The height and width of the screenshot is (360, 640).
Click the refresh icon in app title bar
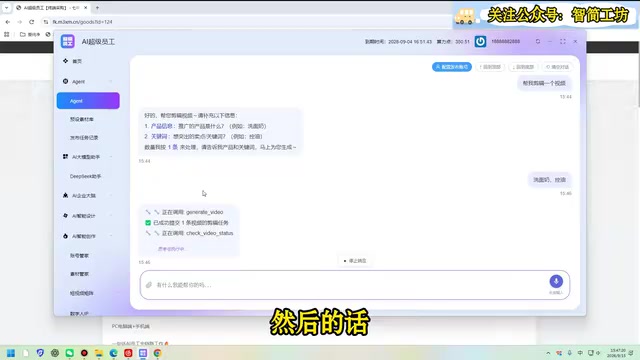[x=538, y=41]
